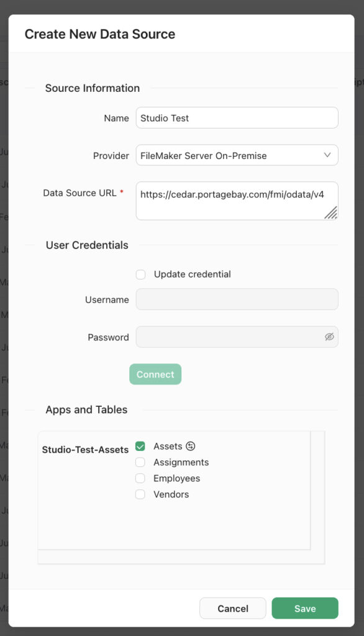Screen dimensions: 364x636
Task: Click the Vendors table label
Action: click(x=171, y=494)
